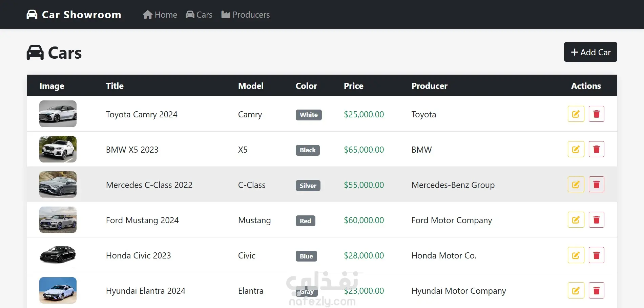644x308 pixels.
Task: Click the title 'Honda Civic 2023'
Action: pyautogui.click(x=138, y=255)
